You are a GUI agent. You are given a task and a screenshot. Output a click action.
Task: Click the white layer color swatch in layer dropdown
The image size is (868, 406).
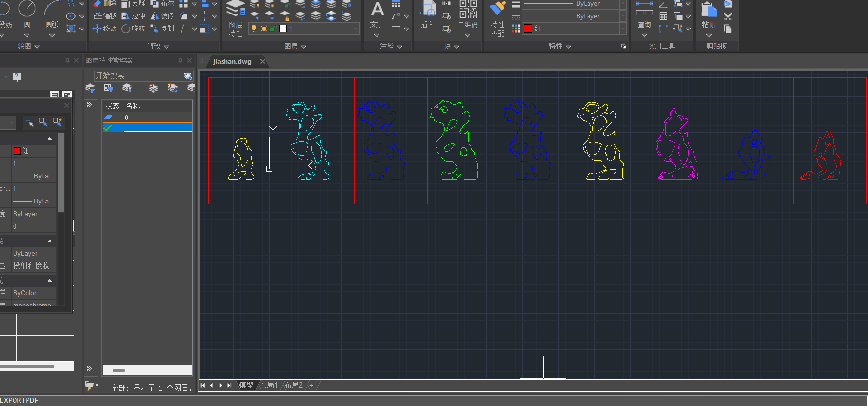(283, 29)
